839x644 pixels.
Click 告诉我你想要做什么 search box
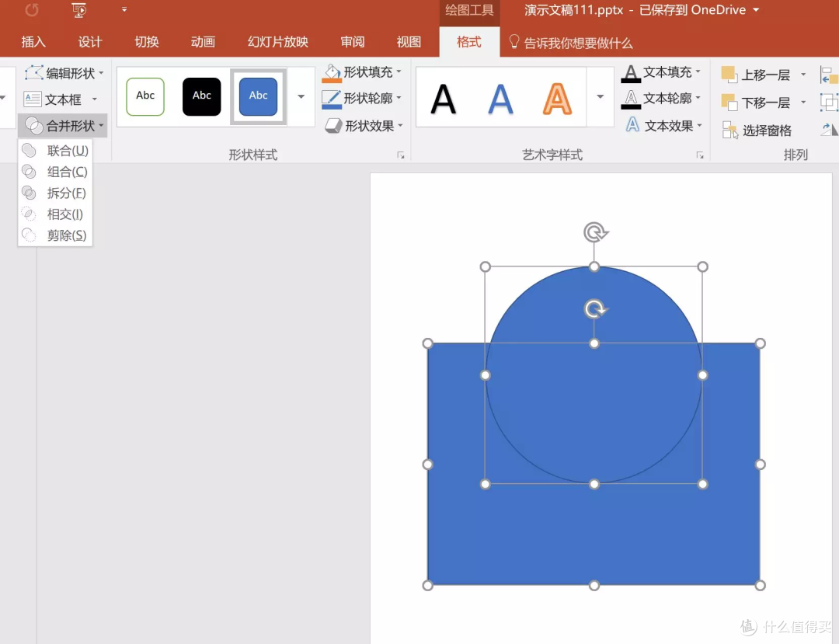(x=578, y=43)
